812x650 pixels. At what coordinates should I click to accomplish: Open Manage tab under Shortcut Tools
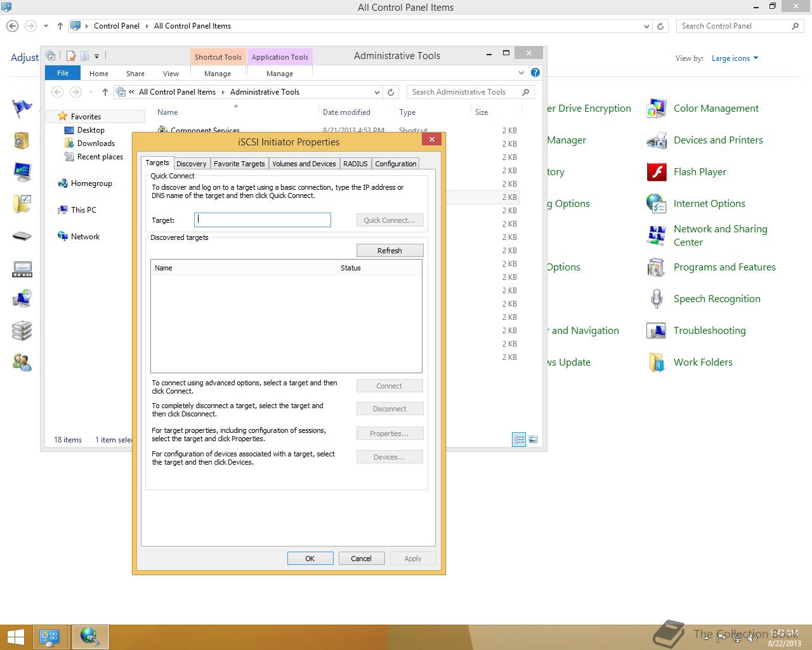point(218,74)
